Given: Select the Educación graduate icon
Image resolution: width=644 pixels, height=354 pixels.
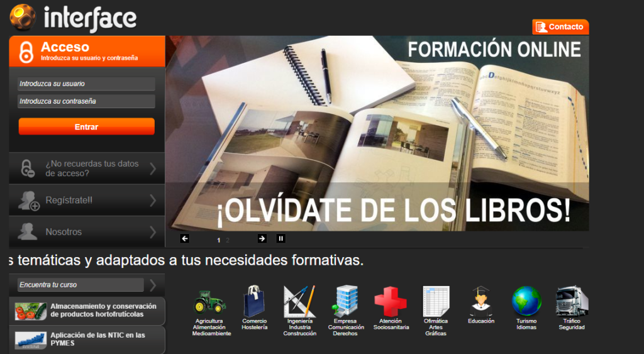Looking at the screenshot, I should 481,301.
